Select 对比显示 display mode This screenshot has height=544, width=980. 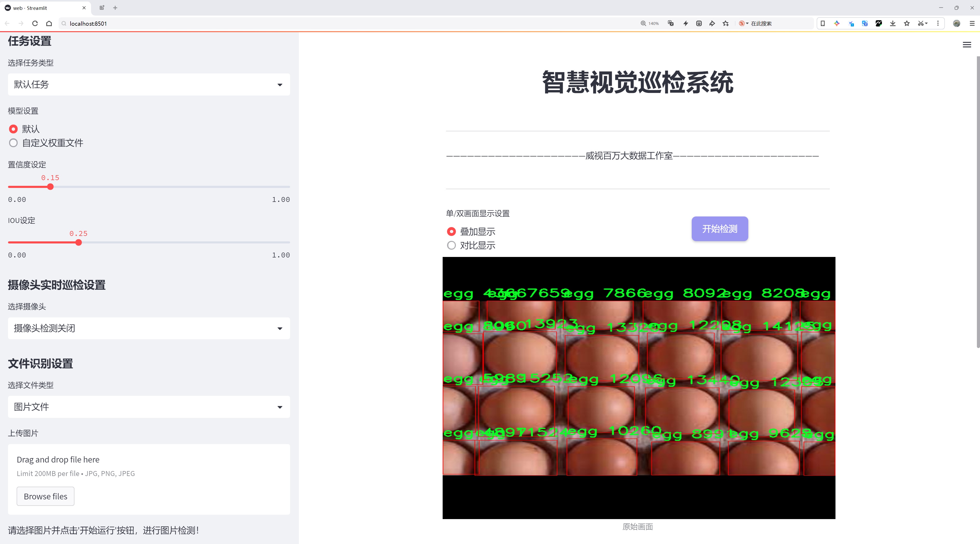pos(451,245)
